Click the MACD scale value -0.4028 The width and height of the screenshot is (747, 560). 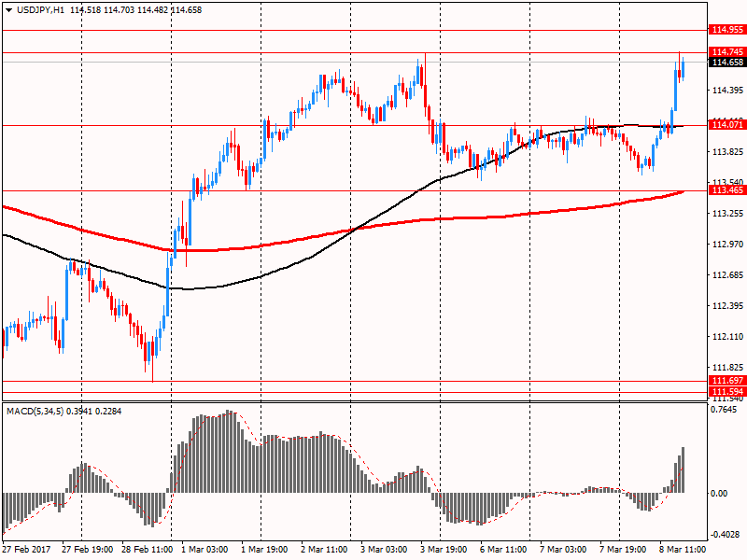click(x=726, y=535)
